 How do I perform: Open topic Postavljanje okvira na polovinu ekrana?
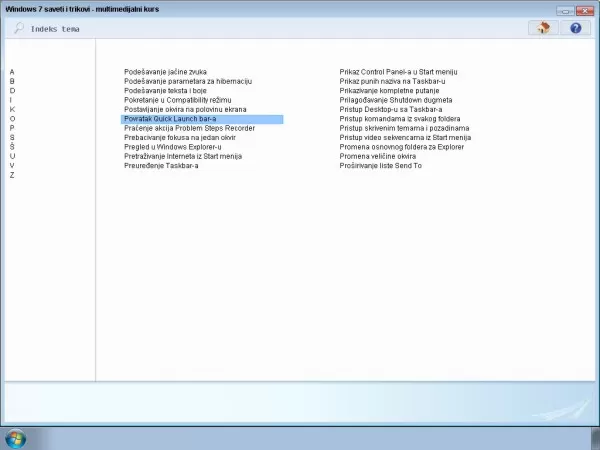185,109
